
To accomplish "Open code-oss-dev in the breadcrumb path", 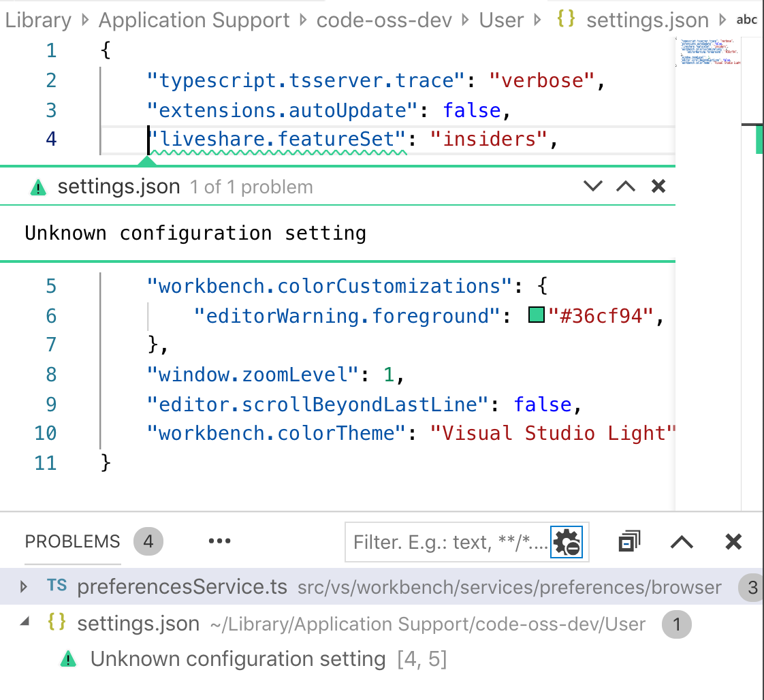I will (385, 20).
